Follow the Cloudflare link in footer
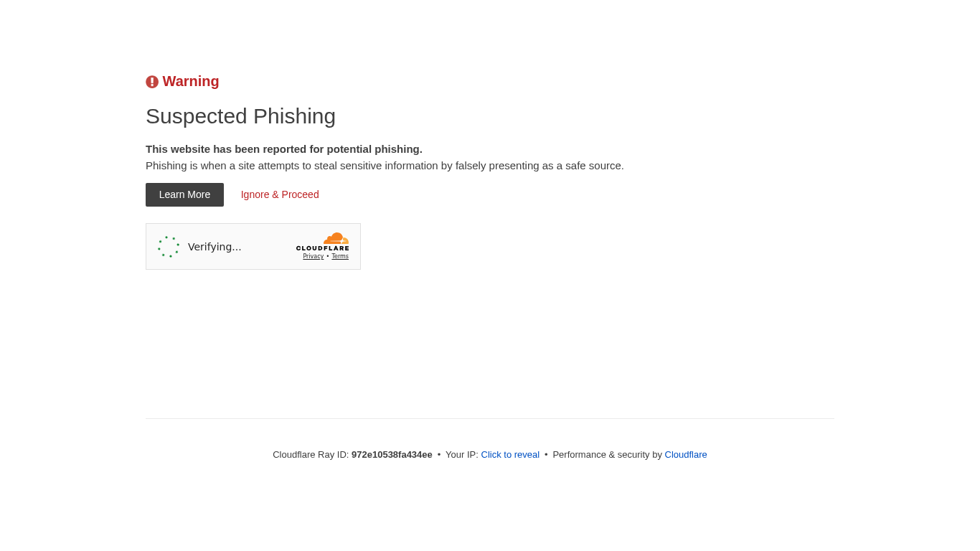980x551 pixels. [x=686, y=454]
